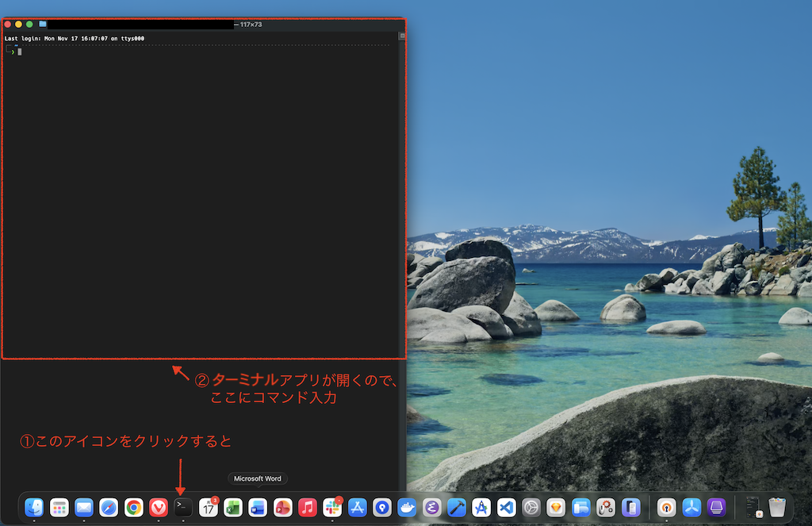Open the Sketch app icon
This screenshot has height=526, width=812.
(556, 507)
